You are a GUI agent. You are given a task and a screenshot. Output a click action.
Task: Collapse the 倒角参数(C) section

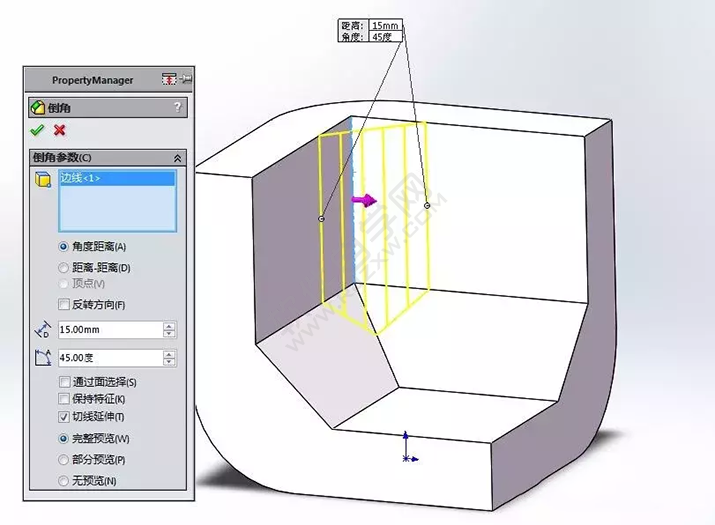[177, 158]
